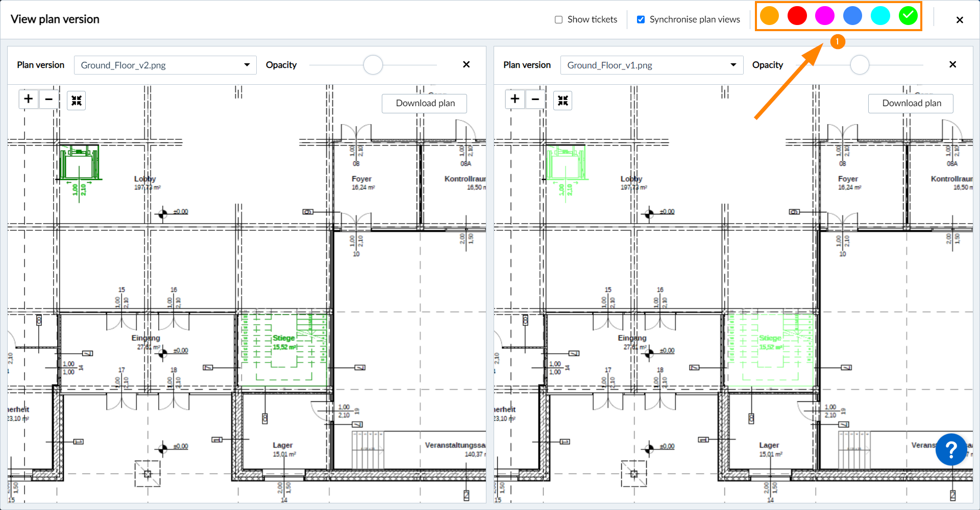Choose the cyan highlight color
The width and height of the screenshot is (980, 510).
(x=880, y=16)
